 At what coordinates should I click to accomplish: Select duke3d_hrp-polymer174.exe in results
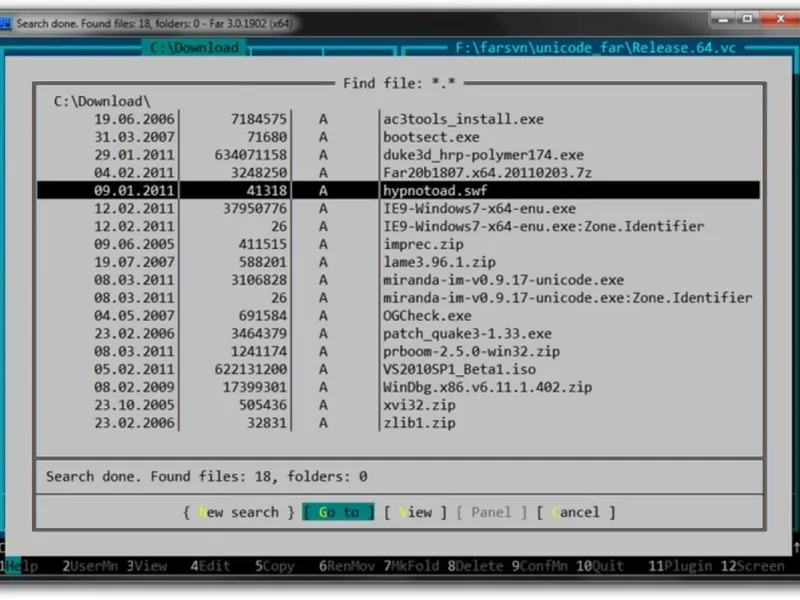398,155
